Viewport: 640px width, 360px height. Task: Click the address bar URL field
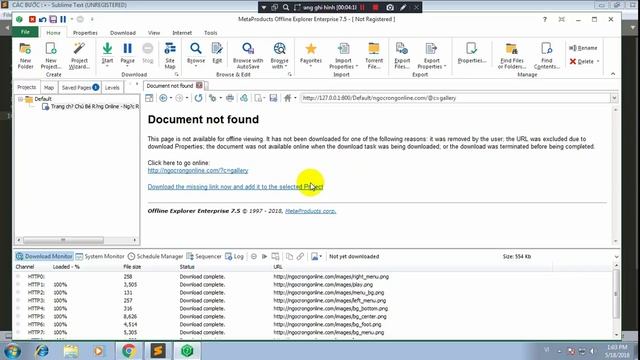[455, 98]
